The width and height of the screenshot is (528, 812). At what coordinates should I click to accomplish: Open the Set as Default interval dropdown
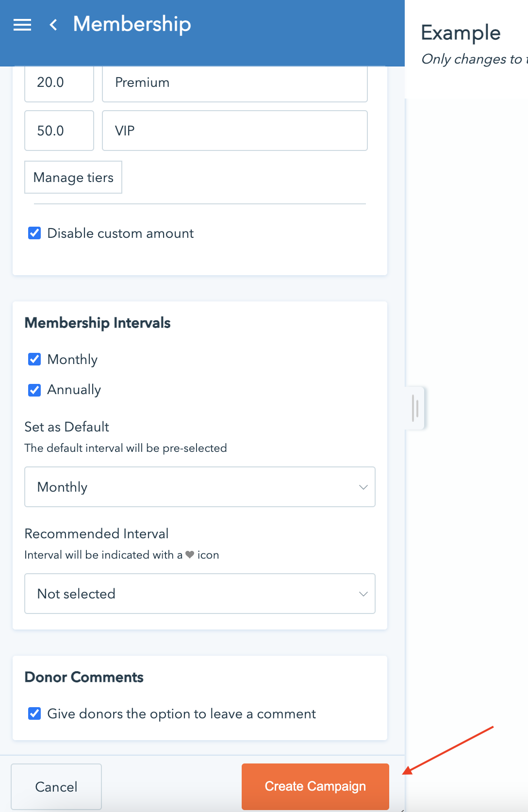[x=199, y=487]
